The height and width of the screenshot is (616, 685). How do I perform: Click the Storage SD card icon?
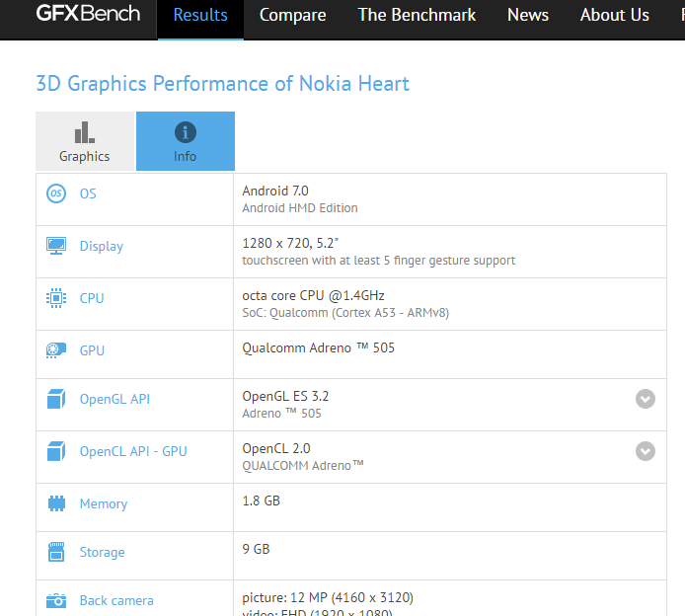[x=56, y=552]
